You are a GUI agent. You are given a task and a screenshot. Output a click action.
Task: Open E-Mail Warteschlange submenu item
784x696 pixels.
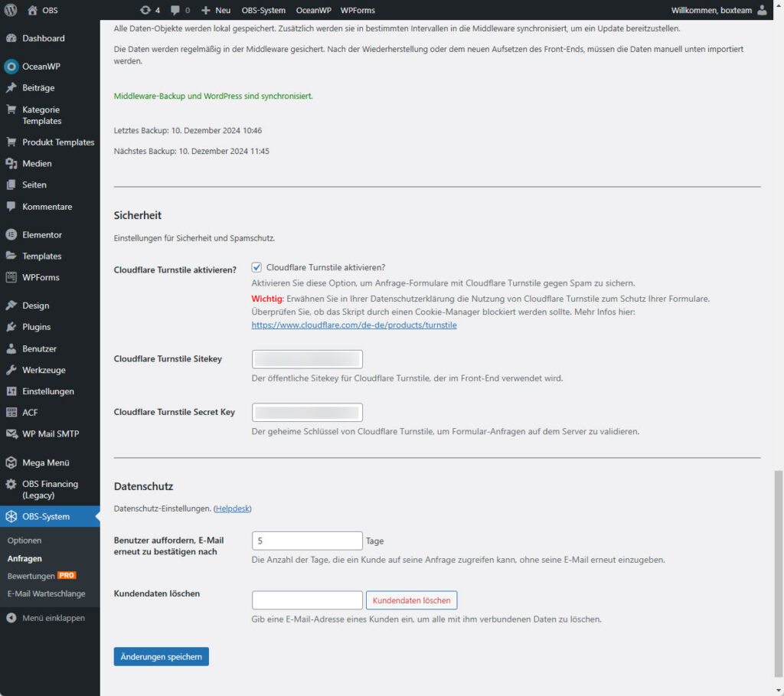(46, 593)
